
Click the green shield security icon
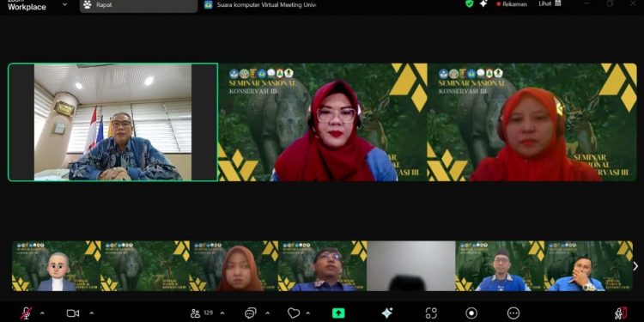(x=470, y=3)
